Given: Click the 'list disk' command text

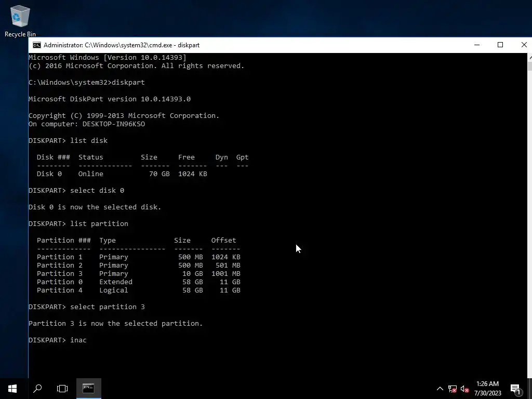Looking at the screenshot, I should [89, 141].
